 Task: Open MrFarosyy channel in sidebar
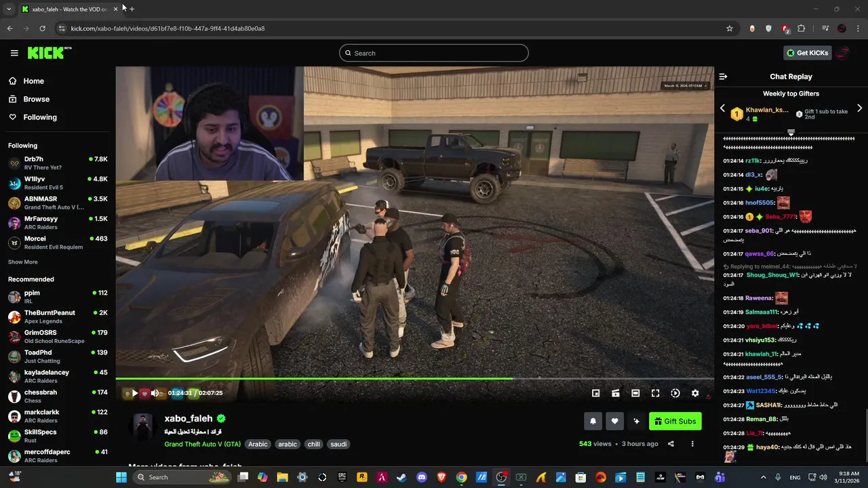click(58, 222)
